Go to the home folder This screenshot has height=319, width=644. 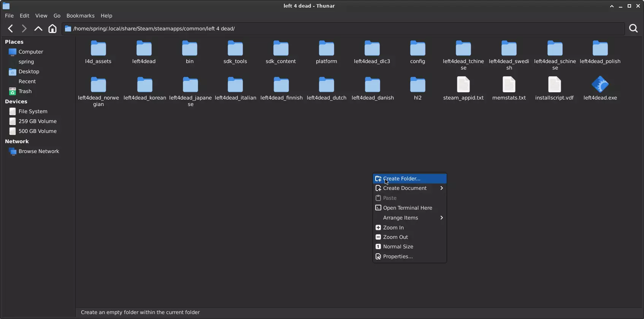point(52,28)
